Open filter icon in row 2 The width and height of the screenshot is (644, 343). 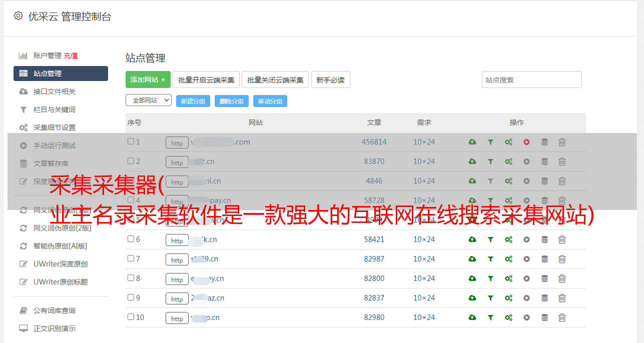490,161
